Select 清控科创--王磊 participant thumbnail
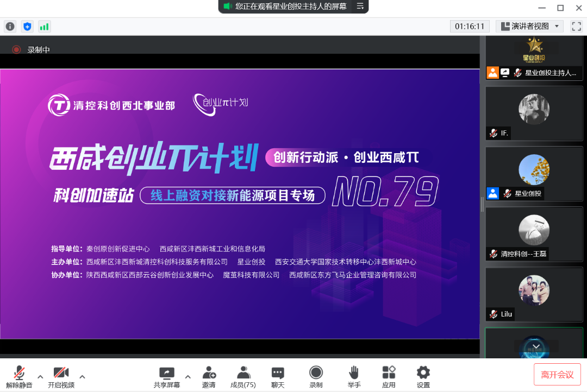The image size is (587, 392). coord(534,233)
